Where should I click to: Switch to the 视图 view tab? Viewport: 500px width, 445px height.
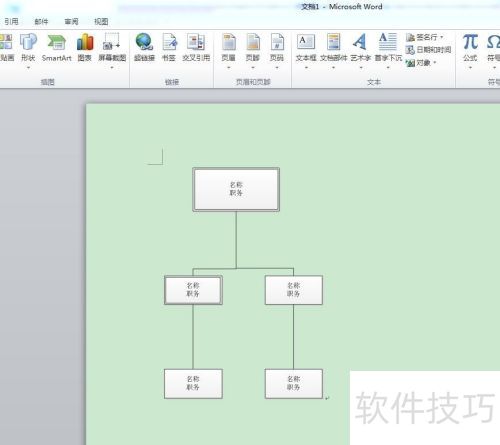(101, 22)
